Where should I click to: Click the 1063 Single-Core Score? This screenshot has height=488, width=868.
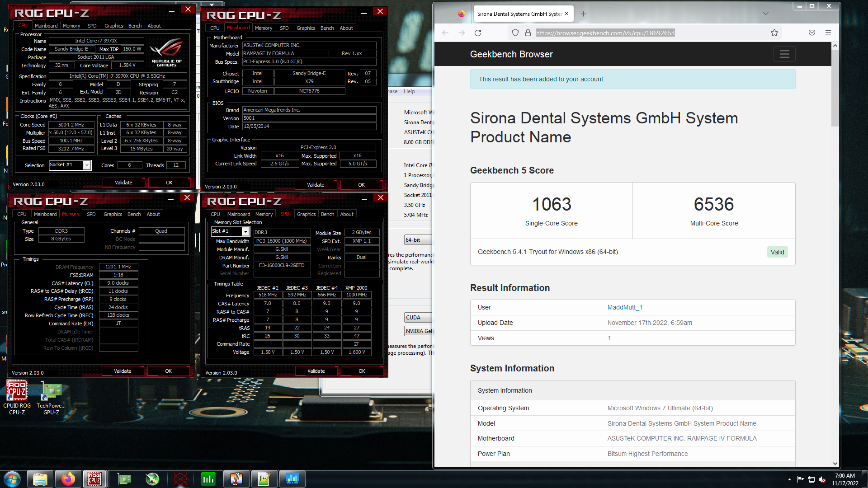pyautogui.click(x=552, y=204)
